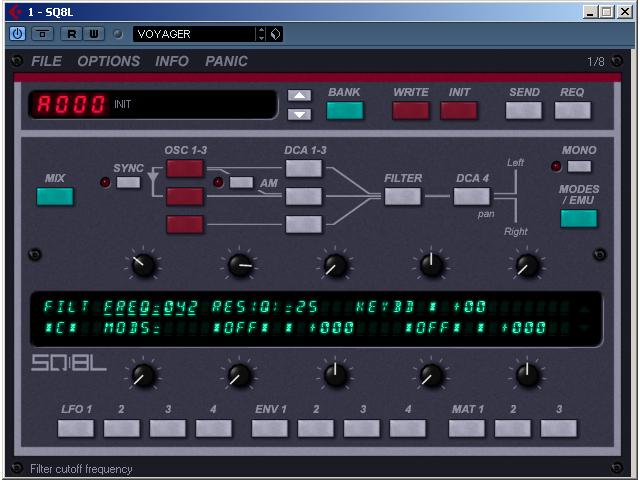
Task: Enable the R read automation button
Action: tap(72, 34)
